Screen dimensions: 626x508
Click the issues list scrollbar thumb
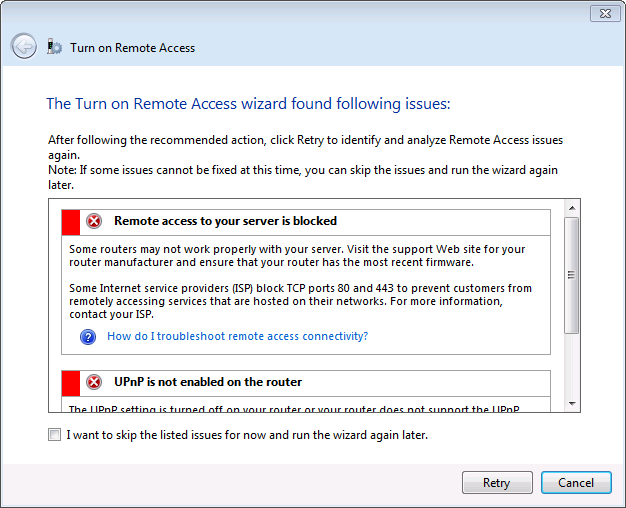(x=572, y=273)
